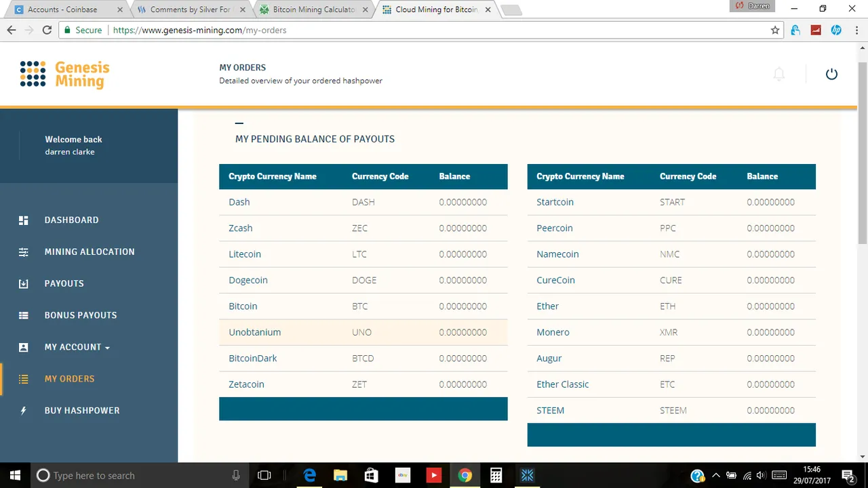Open the Unobtanium currency link
Screen dimensions: 868x488
(255, 332)
